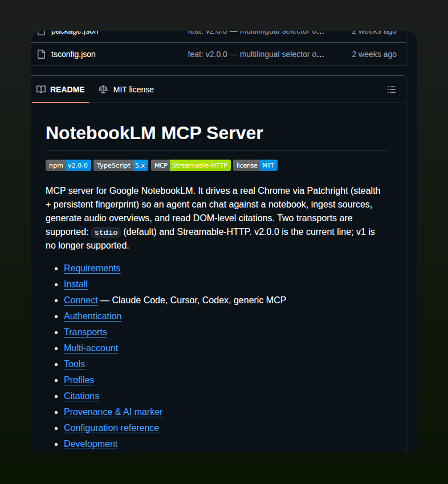The height and width of the screenshot is (484, 448).
Task: Click tsconfig.json's '2 weeks ago' timestamp
Action: [x=374, y=54]
